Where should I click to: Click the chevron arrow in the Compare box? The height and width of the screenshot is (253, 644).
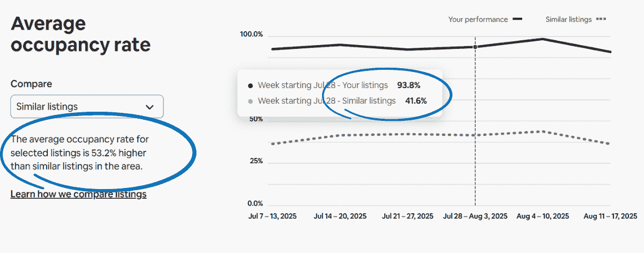coord(150,107)
